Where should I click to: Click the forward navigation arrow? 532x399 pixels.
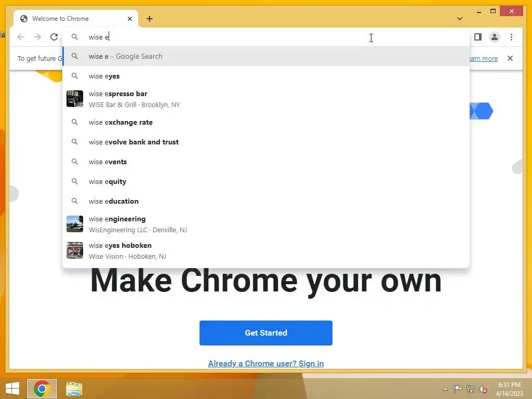pyautogui.click(x=37, y=37)
